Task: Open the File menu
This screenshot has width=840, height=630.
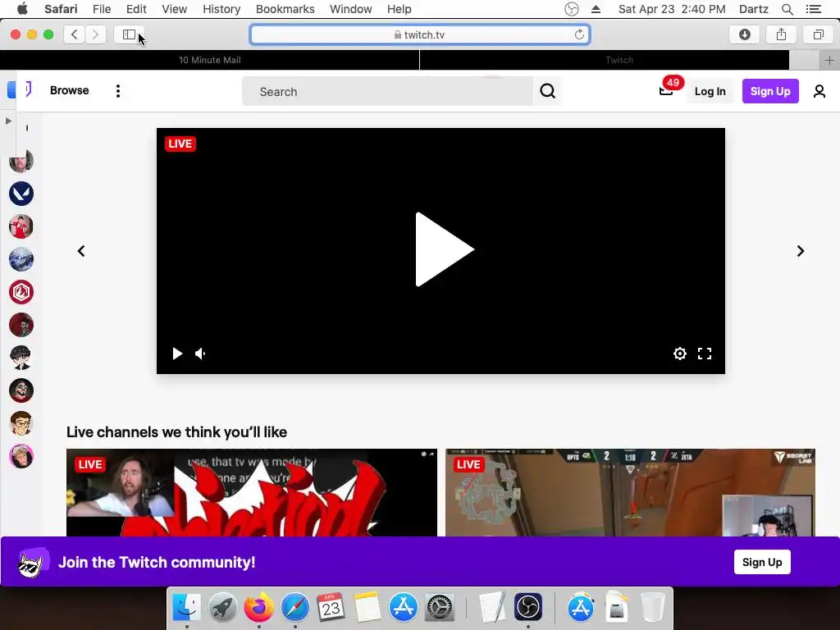Action: pyautogui.click(x=101, y=9)
